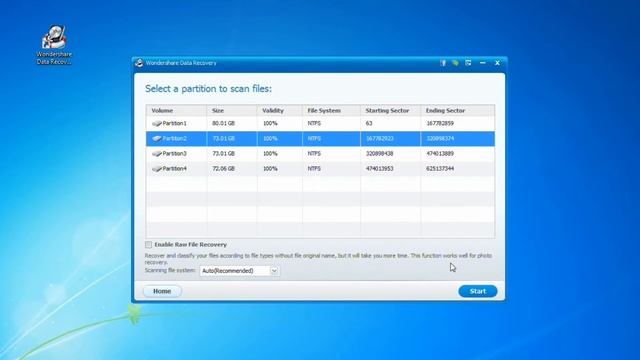Click starting sector 167782923
This screenshot has height=360, width=640.
[x=380, y=138]
